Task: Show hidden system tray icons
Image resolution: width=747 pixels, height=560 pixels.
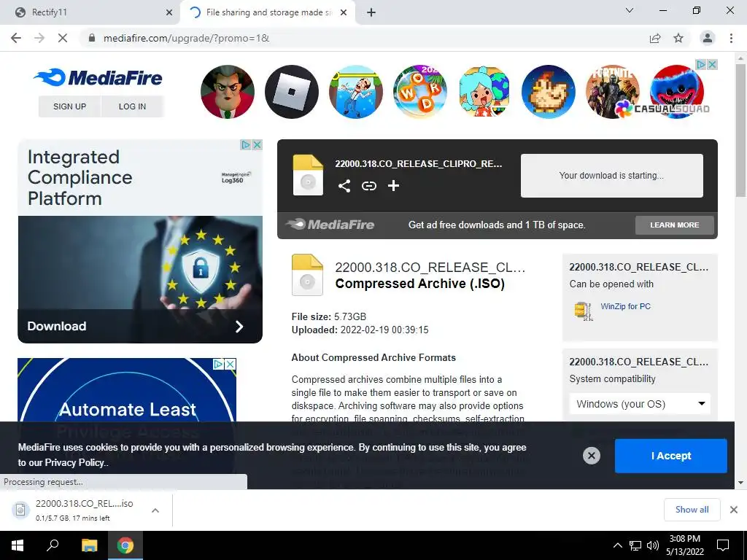Action: [617, 545]
